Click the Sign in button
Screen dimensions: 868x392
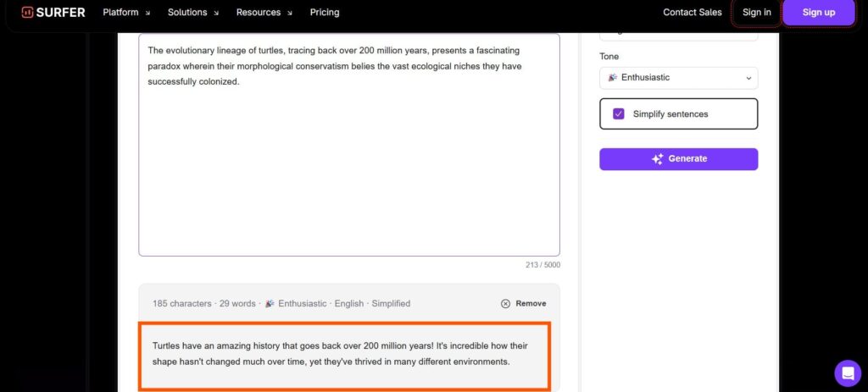(756, 12)
